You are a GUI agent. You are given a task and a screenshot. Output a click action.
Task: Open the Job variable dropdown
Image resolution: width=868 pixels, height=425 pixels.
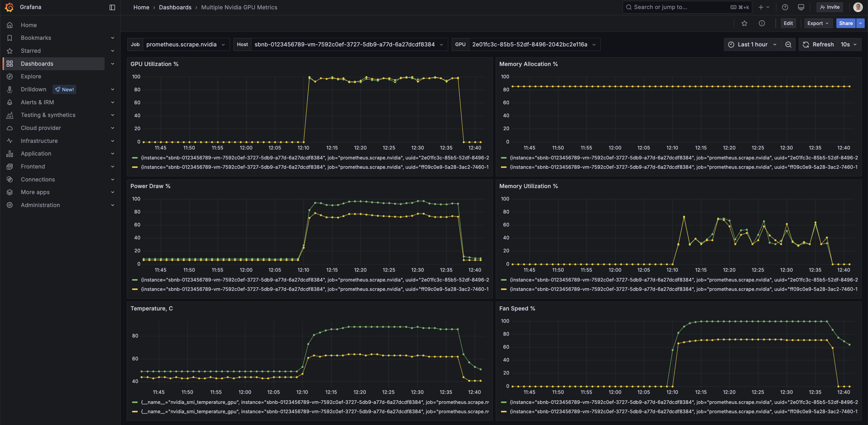point(185,45)
